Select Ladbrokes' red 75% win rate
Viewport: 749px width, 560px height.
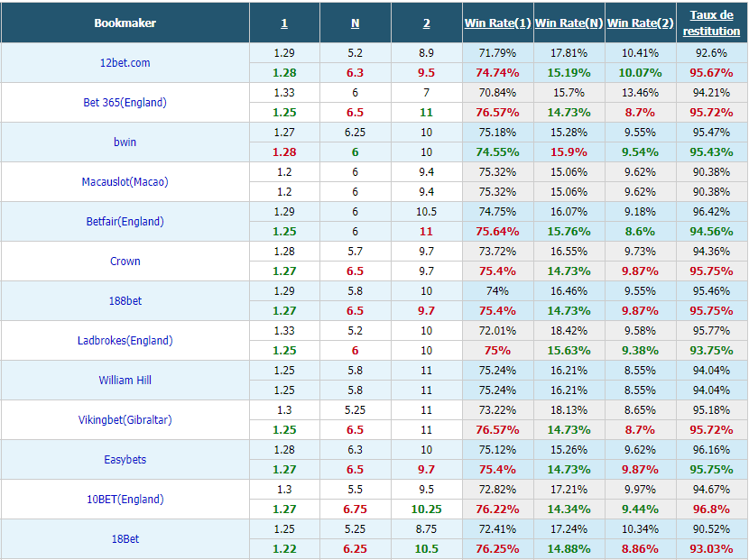point(497,351)
